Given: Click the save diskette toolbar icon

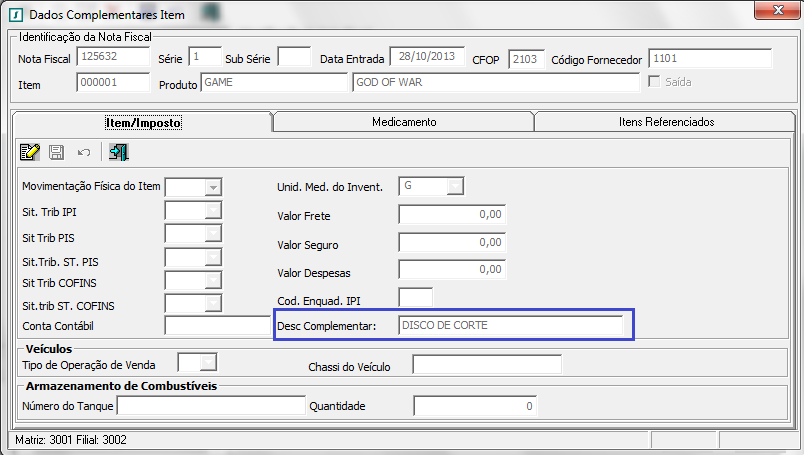Looking at the screenshot, I should click(56, 152).
